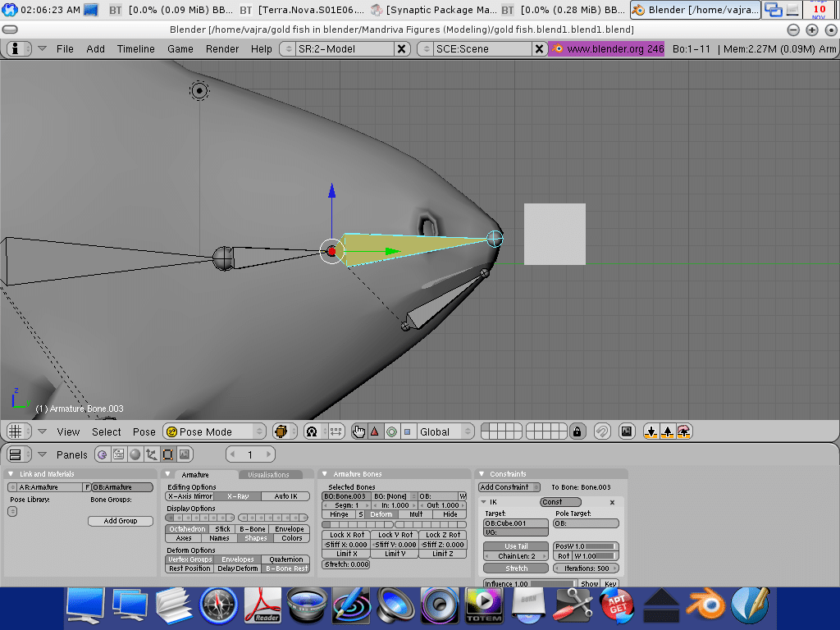Click the Add Group button
Image resolution: width=840 pixels, height=630 pixels.
(x=121, y=521)
